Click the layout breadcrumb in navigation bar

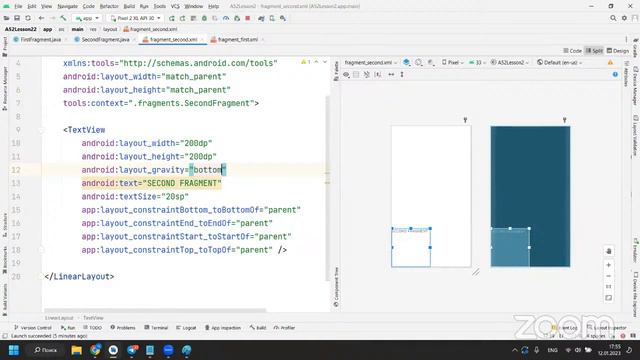pyautogui.click(x=110, y=29)
